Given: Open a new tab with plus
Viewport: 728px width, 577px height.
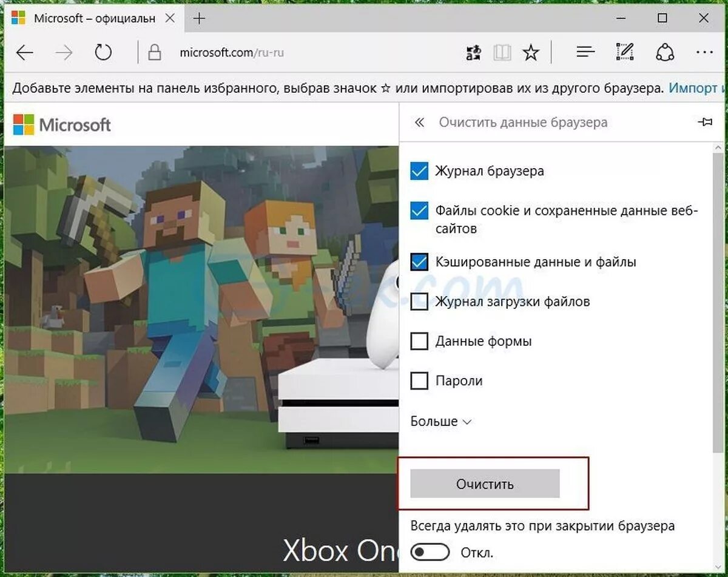Looking at the screenshot, I should pos(199,19).
